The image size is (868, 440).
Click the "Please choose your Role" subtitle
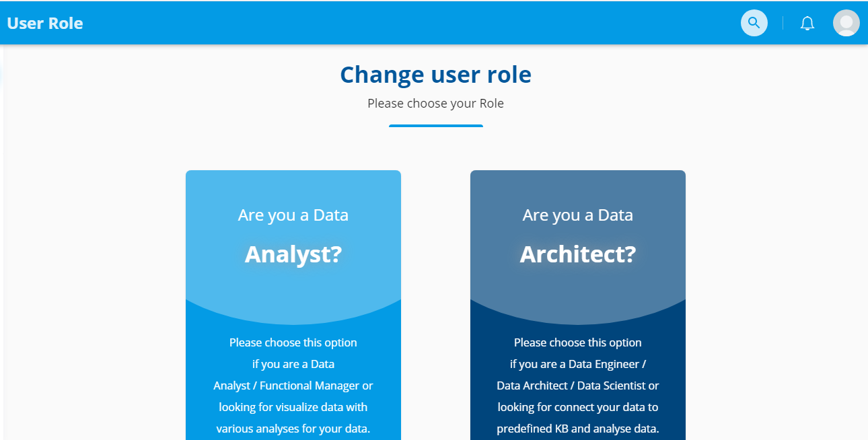tap(435, 104)
